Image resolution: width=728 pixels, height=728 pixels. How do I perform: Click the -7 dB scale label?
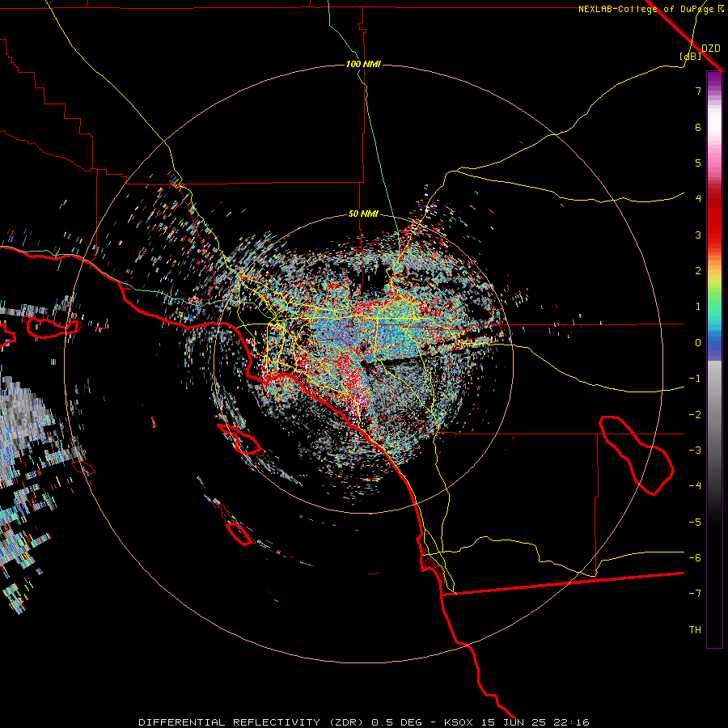click(x=695, y=594)
